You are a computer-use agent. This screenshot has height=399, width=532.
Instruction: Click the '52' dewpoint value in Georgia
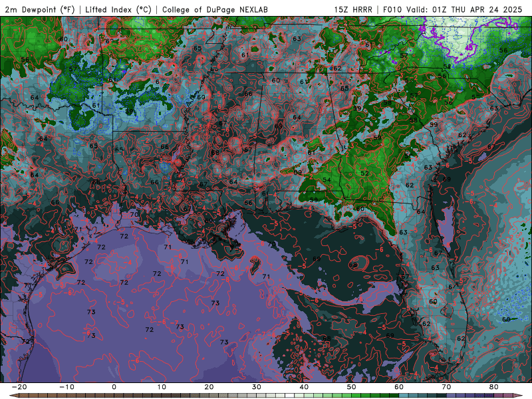tap(364, 173)
